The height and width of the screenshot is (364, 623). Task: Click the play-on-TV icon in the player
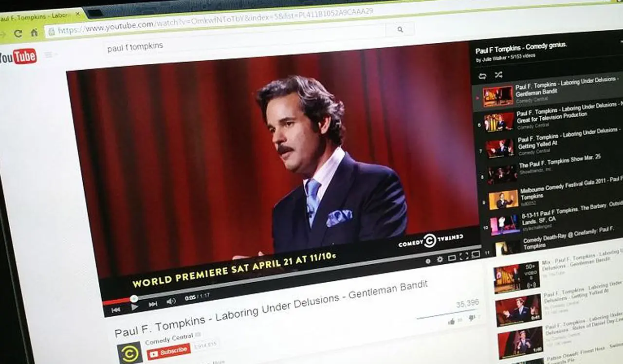475,255
